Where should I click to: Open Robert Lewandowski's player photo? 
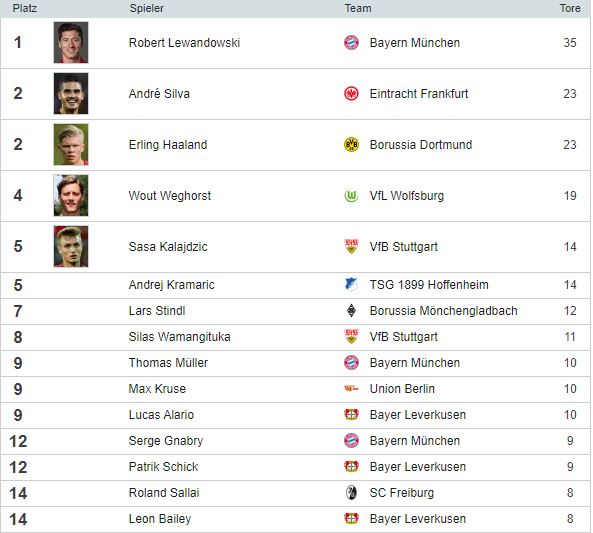tap(71, 42)
